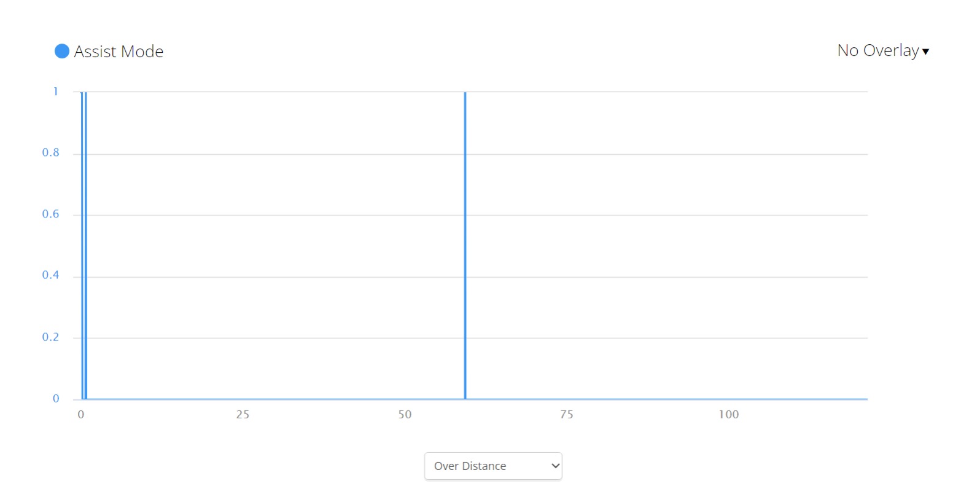Click the x-axis origin label 0
Screen dimensions: 980x489
coord(81,415)
